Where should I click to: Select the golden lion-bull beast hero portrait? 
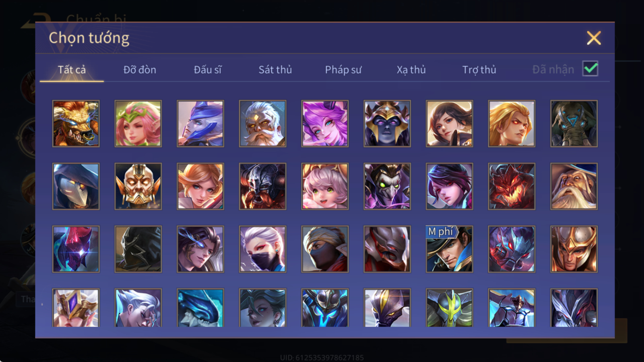click(76, 123)
